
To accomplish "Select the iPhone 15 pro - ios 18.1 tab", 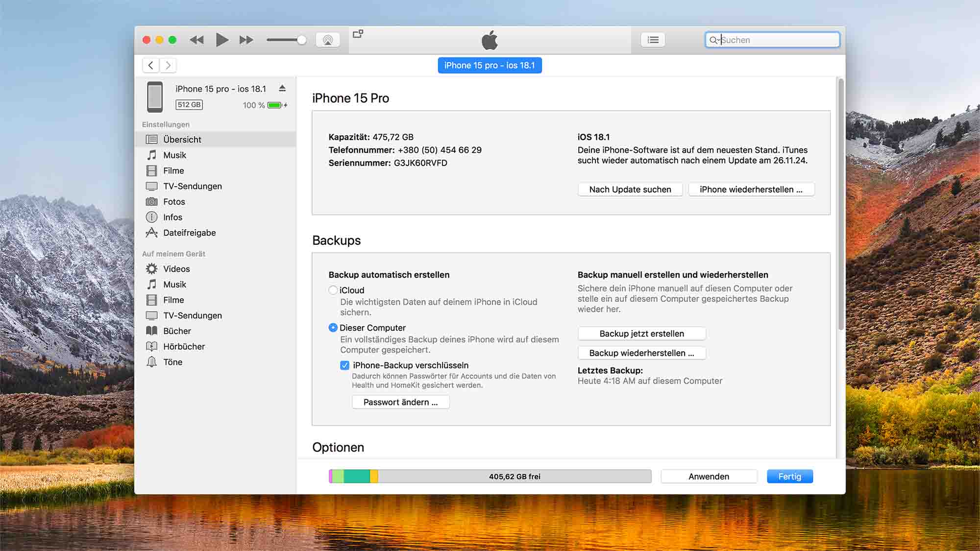I will tap(490, 65).
